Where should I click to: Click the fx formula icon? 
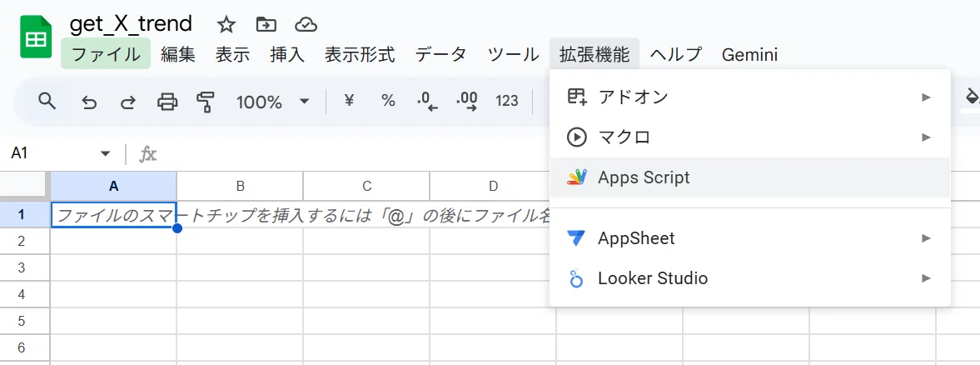point(147,153)
